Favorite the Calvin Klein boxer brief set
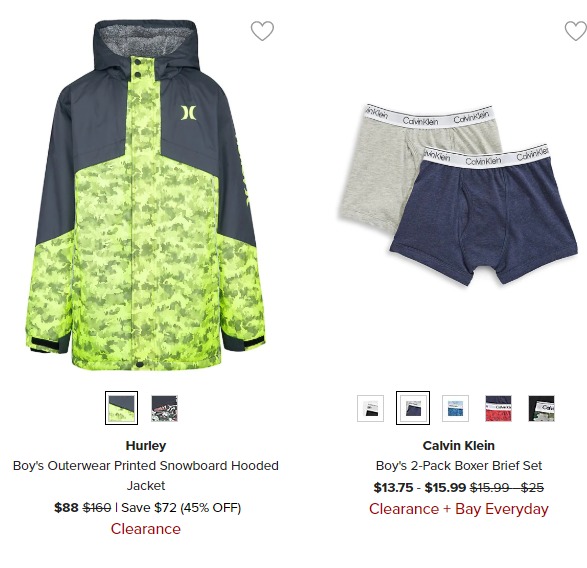The height and width of the screenshot is (568, 587). click(576, 31)
